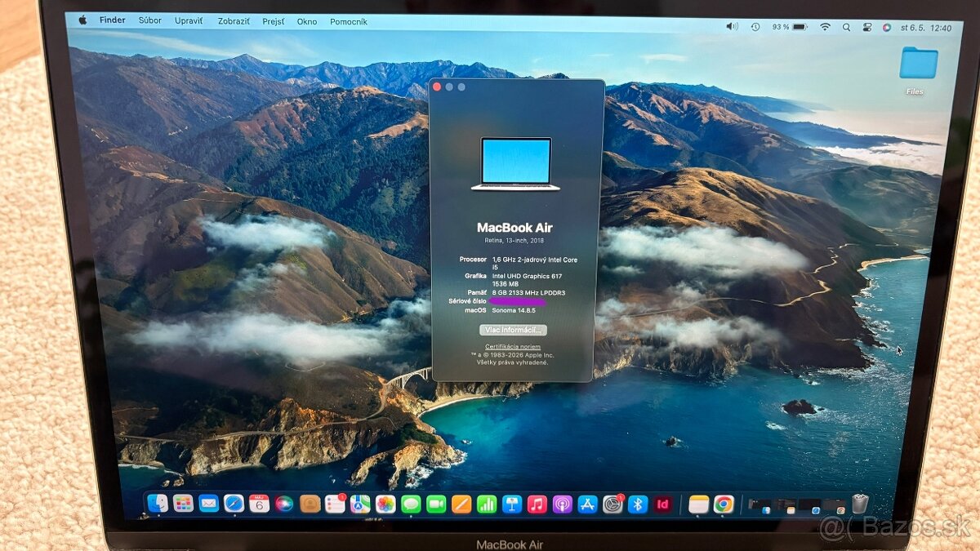Open Notes app in the Dock
Image resolution: width=980 pixels, height=551 pixels.
698,504
